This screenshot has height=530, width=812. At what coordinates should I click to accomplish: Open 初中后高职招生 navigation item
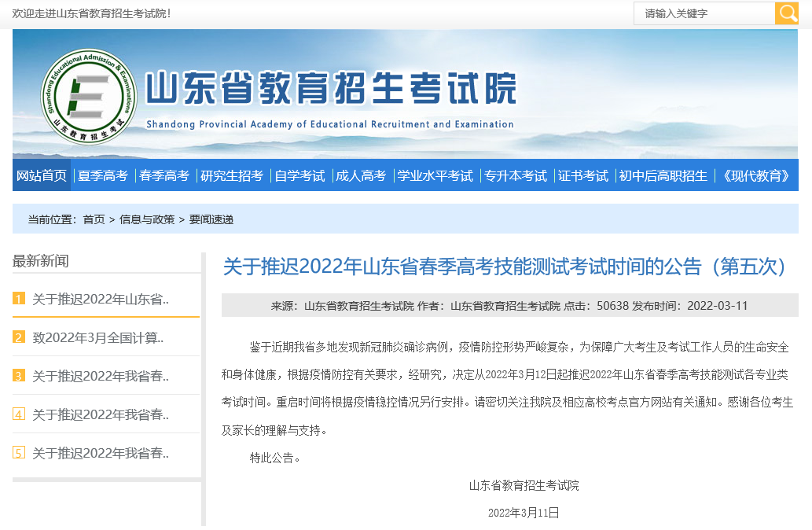click(x=663, y=175)
